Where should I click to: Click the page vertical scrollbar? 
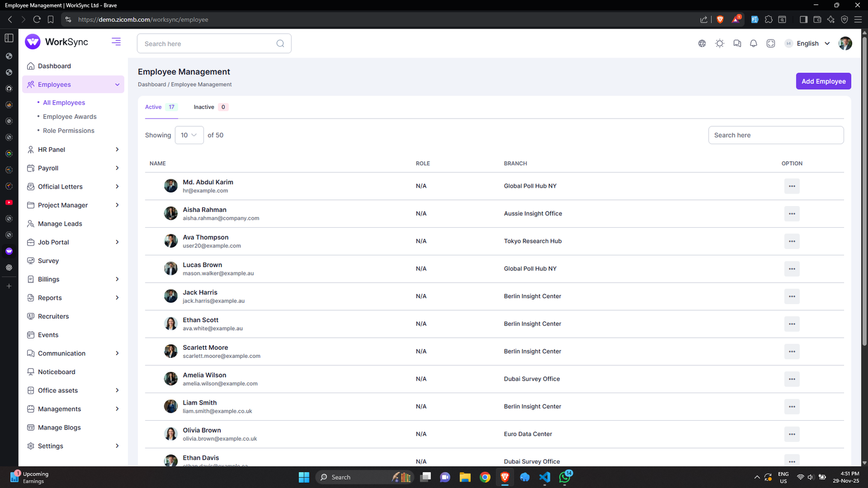[864, 190]
